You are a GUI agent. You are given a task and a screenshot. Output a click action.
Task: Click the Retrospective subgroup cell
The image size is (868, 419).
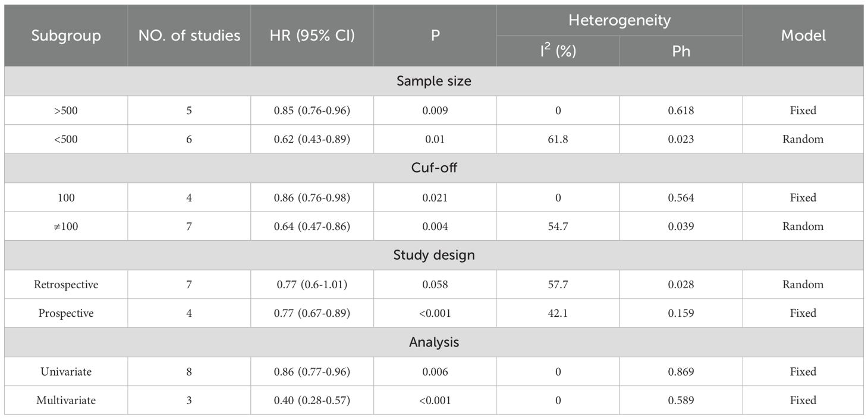coord(66,285)
